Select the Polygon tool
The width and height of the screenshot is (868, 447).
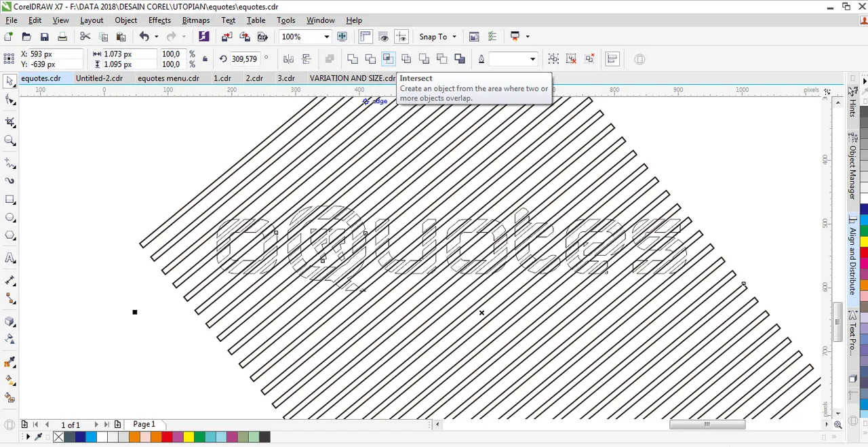[10, 236]
